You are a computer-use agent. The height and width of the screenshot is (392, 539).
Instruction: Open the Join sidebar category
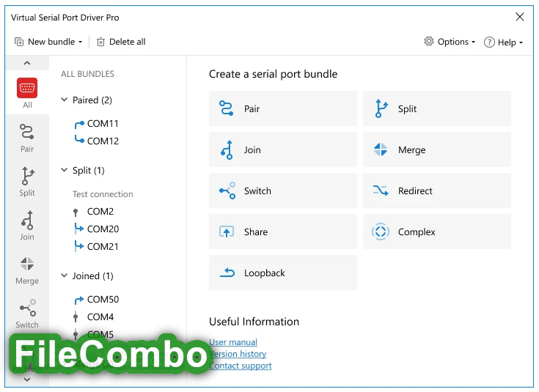click(27, 224)
